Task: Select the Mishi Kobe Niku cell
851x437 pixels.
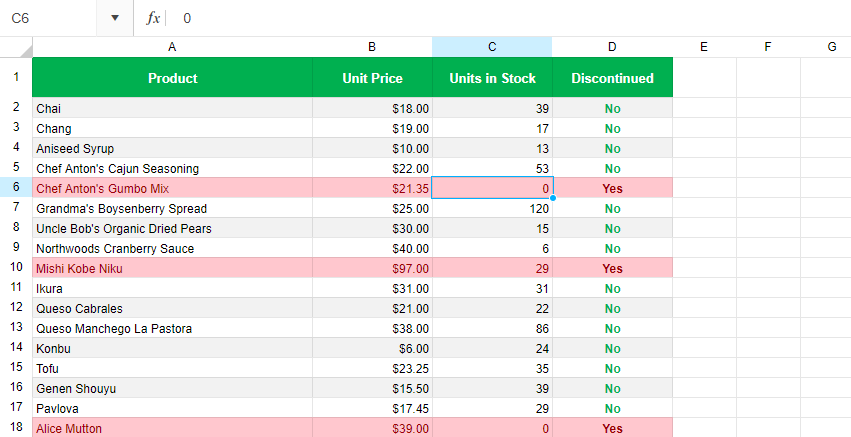Action: [x=172, y=268]
